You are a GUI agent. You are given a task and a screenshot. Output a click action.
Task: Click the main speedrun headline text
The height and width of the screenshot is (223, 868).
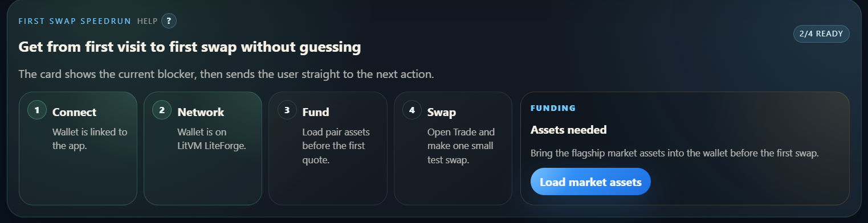coord(190,47)
